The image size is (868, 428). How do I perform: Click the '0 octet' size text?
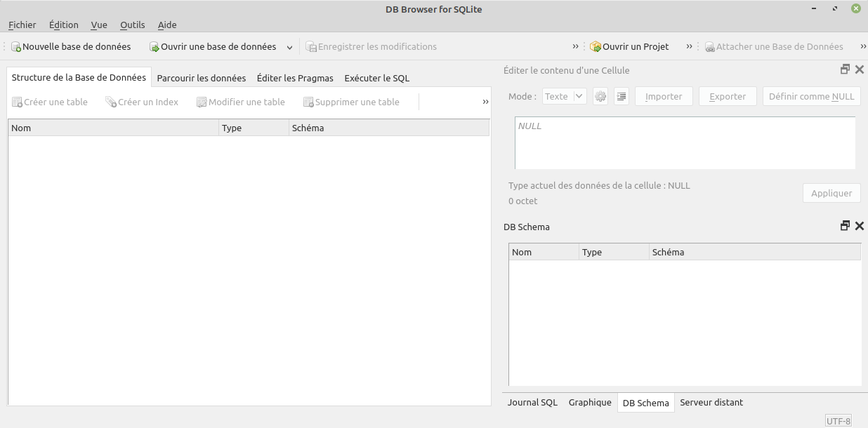point(522,201)
